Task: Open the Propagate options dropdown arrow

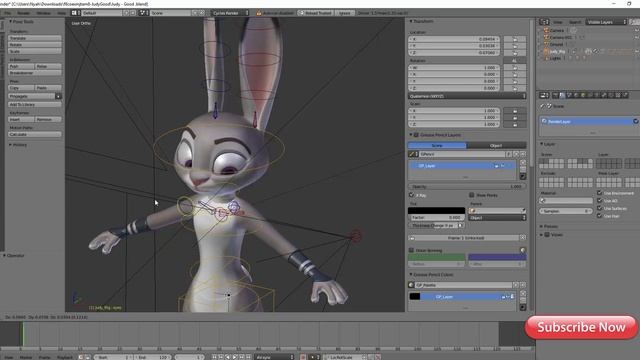Action: (58, 96)
